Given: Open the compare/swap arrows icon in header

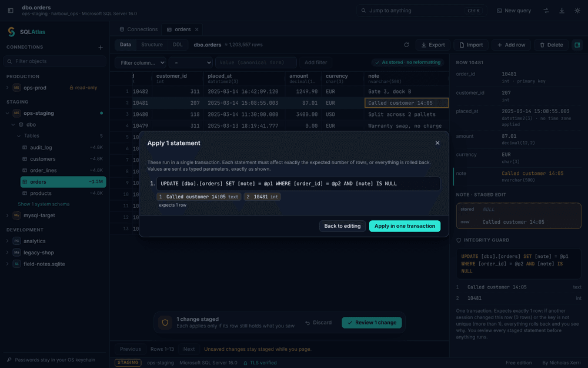Looking at the screenshot, I should click(546, 11).
